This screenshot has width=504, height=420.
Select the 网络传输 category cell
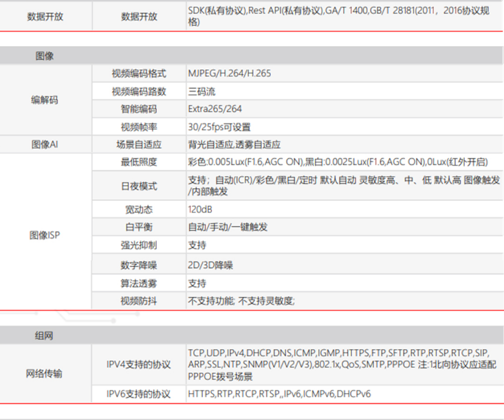coord(45,374)
